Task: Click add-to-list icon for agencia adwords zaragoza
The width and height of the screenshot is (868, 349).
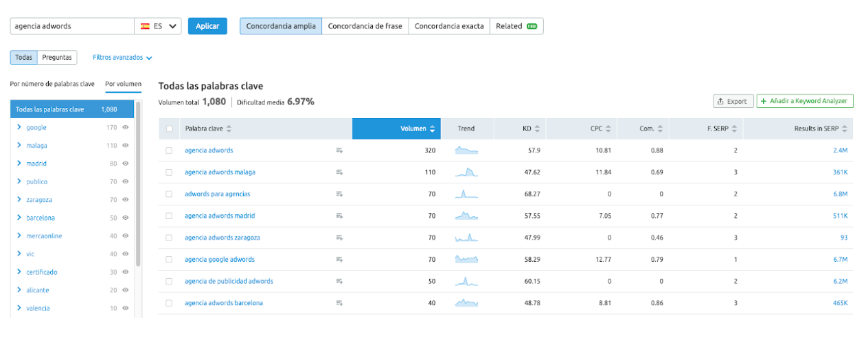Action: 339,238
